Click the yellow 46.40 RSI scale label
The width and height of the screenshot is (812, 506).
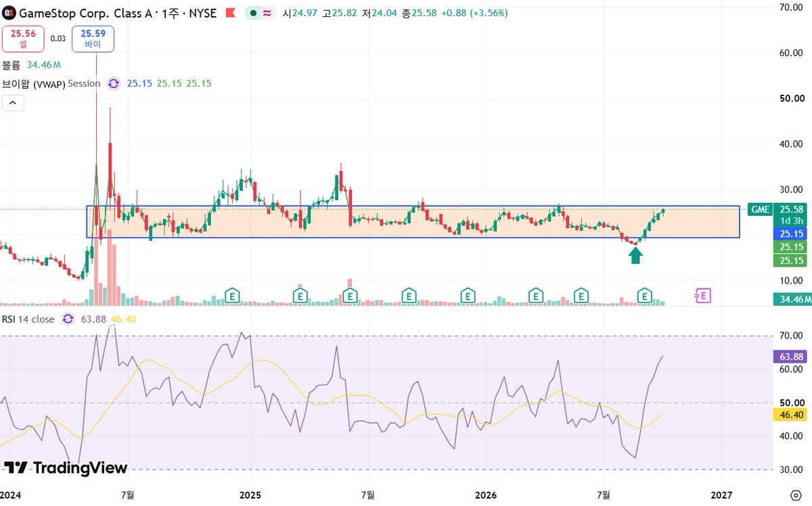click(x=790, y=415)
